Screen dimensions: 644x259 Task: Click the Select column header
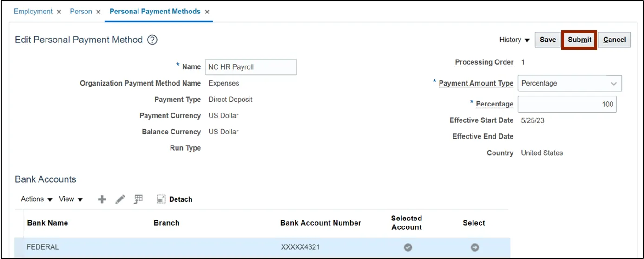(x=474, y=223)
